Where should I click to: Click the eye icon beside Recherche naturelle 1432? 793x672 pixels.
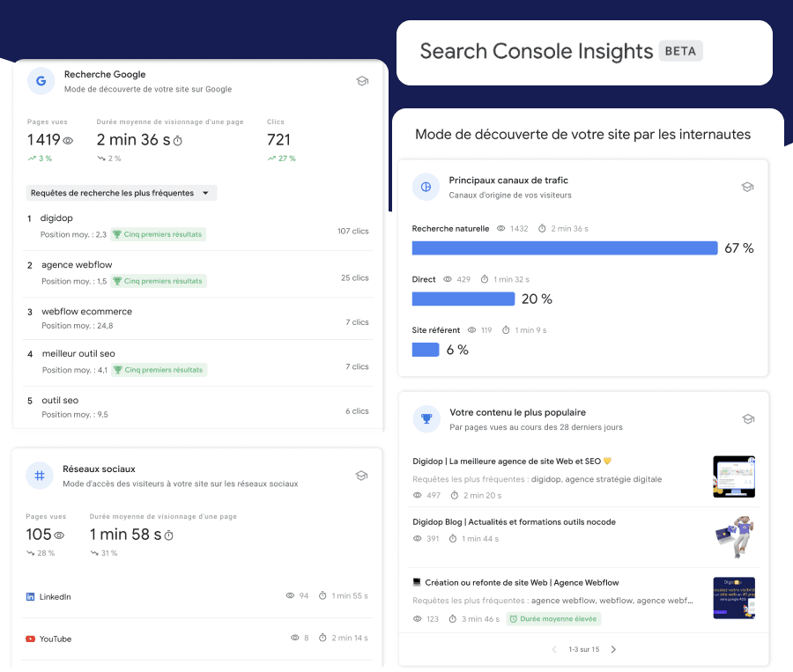pyautogui.click(x=500, y=229)
